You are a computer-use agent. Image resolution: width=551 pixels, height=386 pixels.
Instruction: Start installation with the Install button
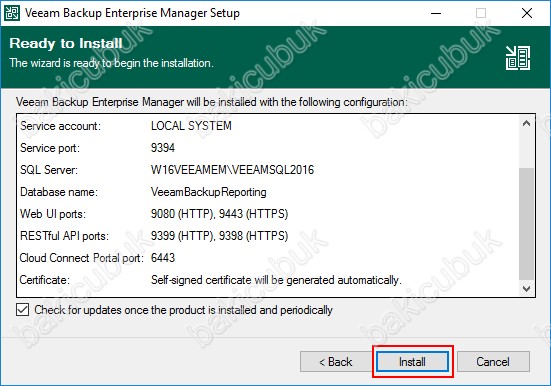(x=412, y=361)
